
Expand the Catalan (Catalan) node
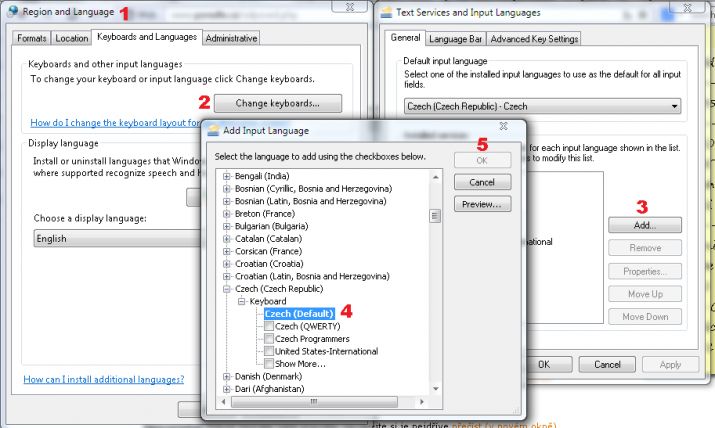(x=227, y=239)
